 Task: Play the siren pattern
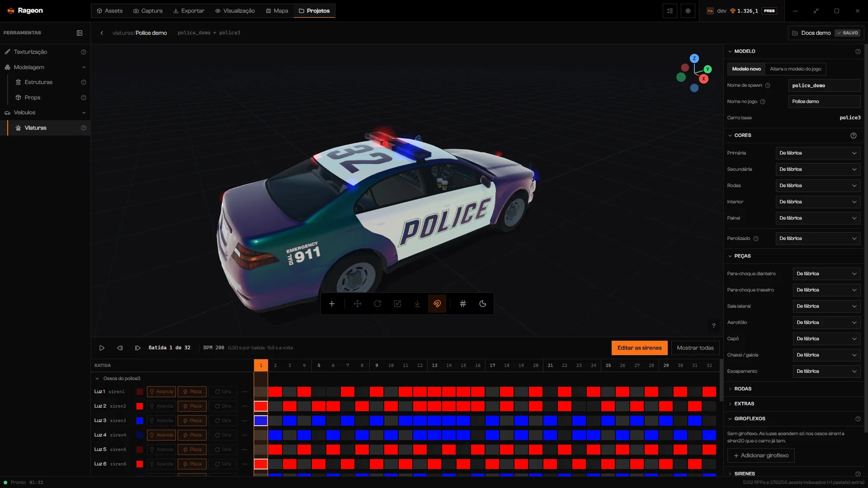[102, 348]
